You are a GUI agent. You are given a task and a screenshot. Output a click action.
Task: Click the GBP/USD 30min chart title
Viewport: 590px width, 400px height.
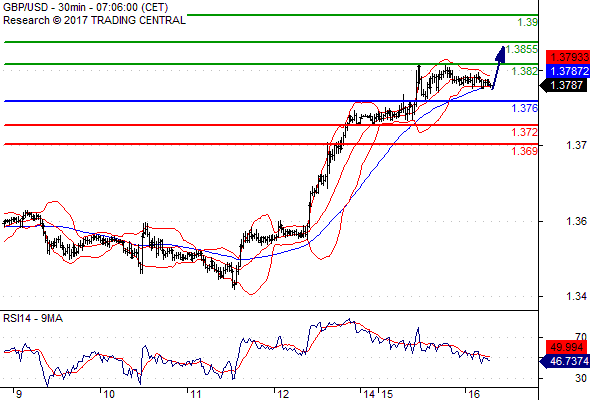pyautogui.click(x=85, y=7)
